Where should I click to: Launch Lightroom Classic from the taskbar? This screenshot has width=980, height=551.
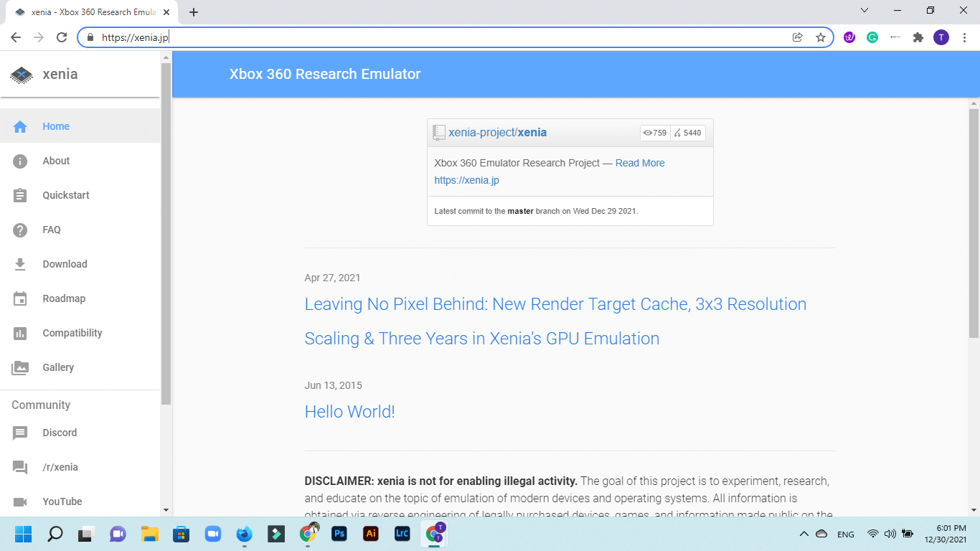[402, 534]
